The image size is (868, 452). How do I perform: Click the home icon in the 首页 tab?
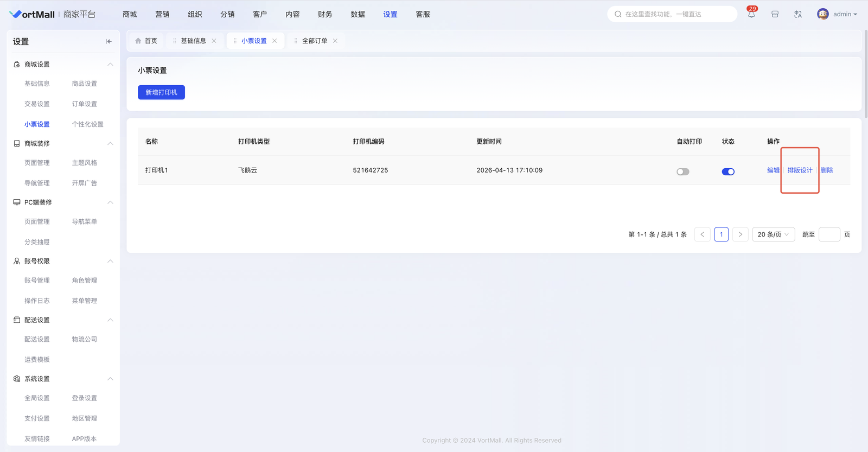coord(138,41)
